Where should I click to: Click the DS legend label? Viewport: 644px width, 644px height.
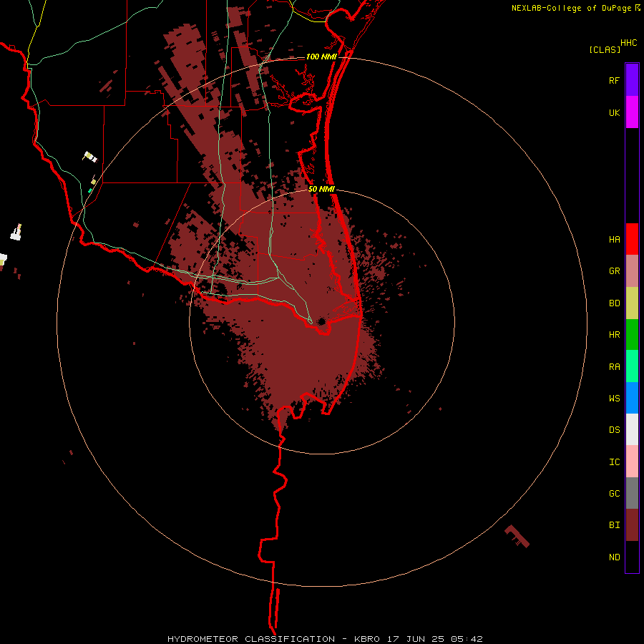coord(614,429)
